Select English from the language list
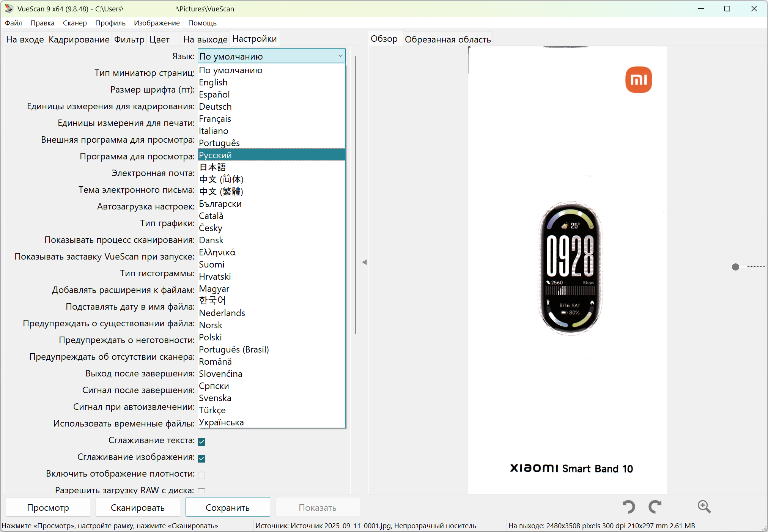Screen dimensions: 768x532 (213, 82)
